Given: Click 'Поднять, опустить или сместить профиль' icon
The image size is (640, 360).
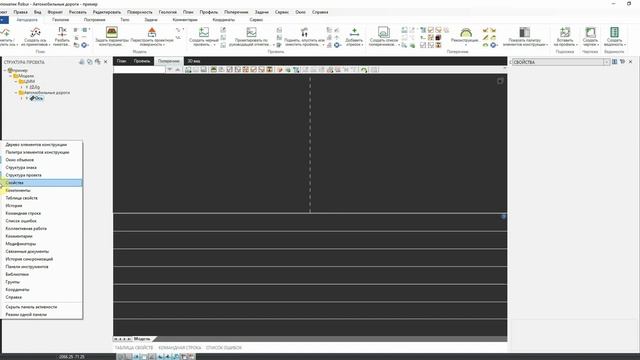Looking at the screenshot, I should (304, 32).
